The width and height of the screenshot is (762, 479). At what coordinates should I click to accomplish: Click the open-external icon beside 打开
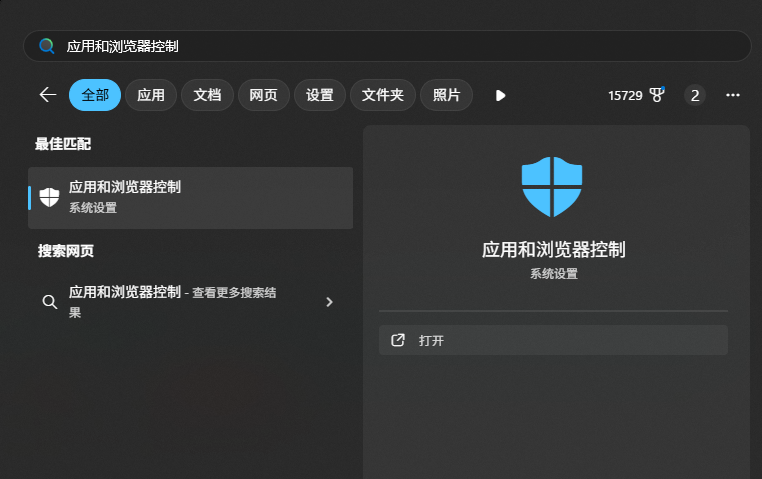[x=398, y=340]
